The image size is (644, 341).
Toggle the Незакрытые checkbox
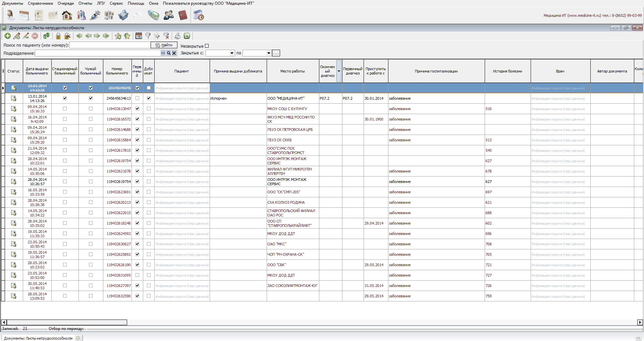click(x=207, y=46)
